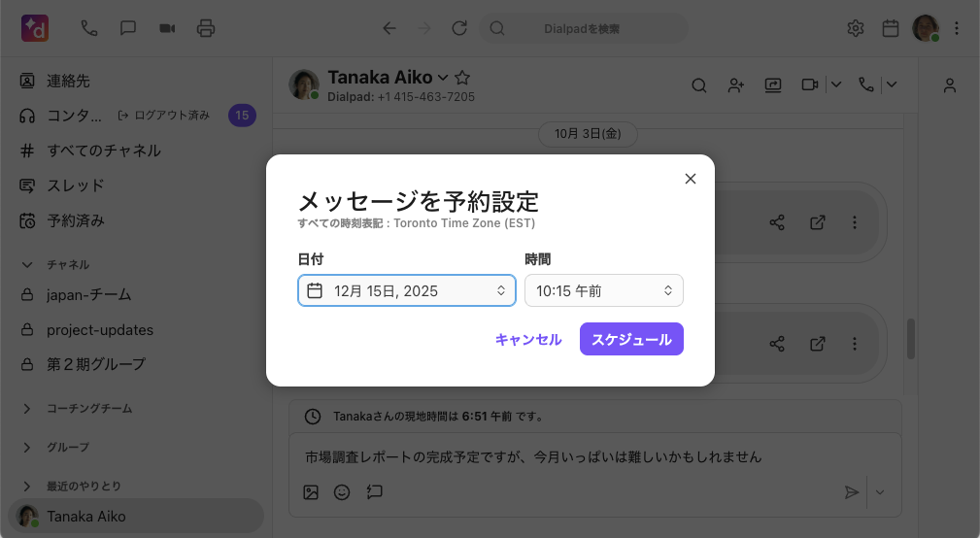Star Tanaka Aiko as favorite
Image resolution: width=980 pixels, height=538 pixels.
point(463,78)
